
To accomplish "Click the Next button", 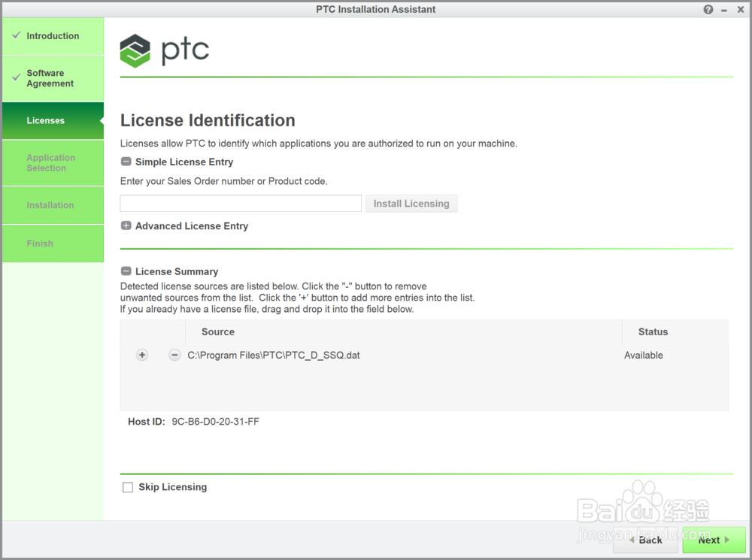I will pyautogui.click(x=714, y=540).
